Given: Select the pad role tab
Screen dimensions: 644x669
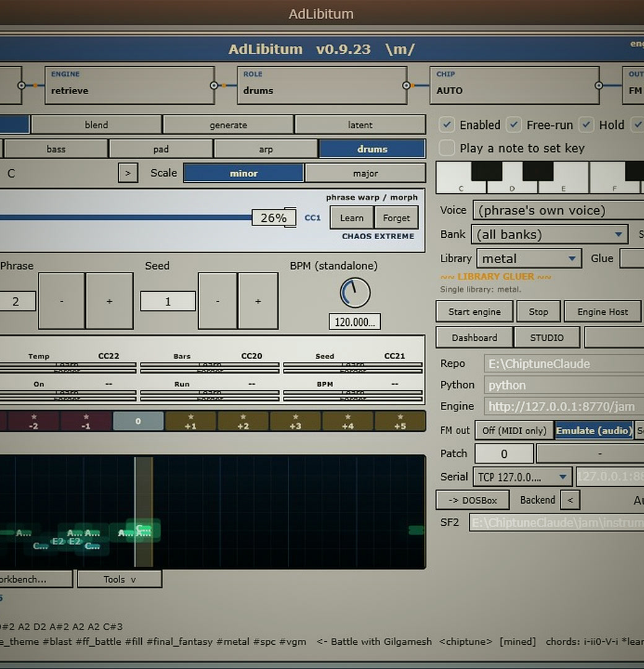Looking at the screenshot, I should tap(161, 149).
